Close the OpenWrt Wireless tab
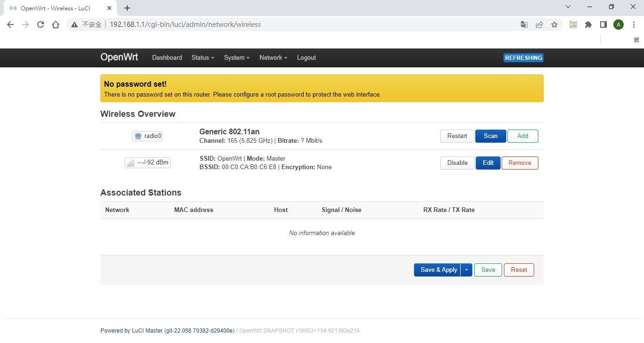Viewport: 644px width, 343px height. click(x=109, y=8)
